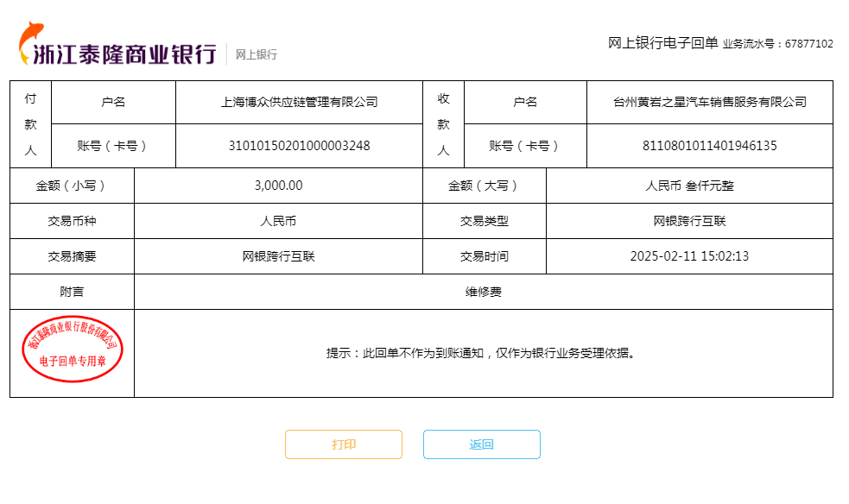Image resolution: width=849 pixels, height=504 pixels.
Task: Click the 提示 notice text at the bottom
Action: click(x=483, y=353)
